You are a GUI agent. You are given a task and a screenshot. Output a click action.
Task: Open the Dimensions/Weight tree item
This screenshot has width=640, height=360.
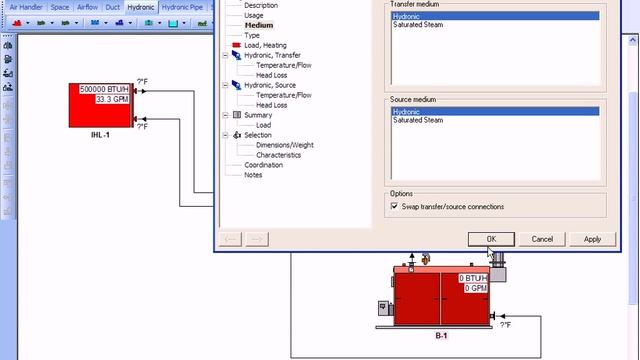[x=285, y=145]
